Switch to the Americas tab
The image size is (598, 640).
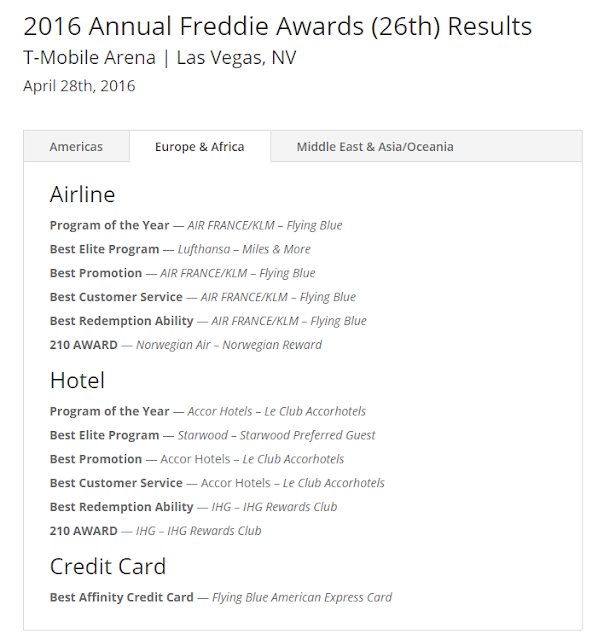click(x=76, y=147)
